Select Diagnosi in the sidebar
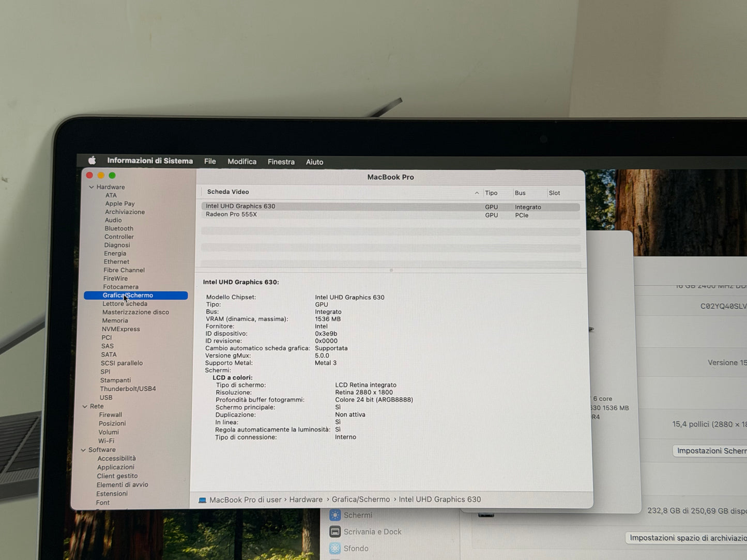 click(x=117, y=245)
